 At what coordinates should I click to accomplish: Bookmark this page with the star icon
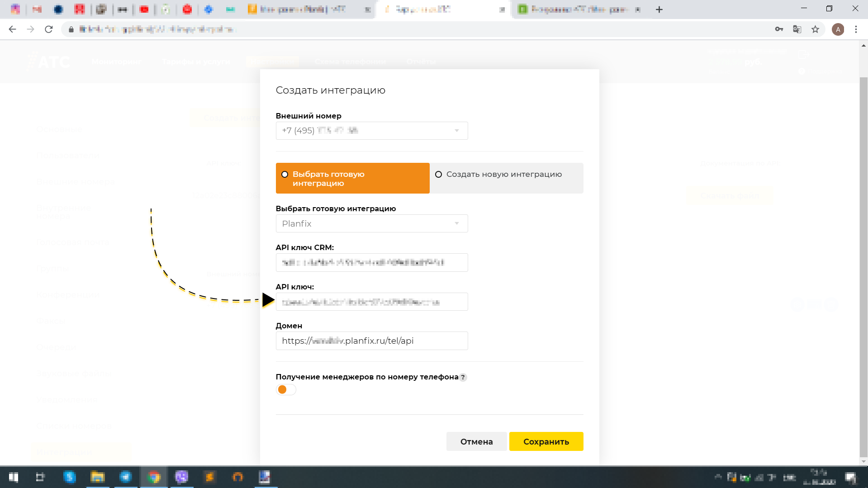(815, 29)
